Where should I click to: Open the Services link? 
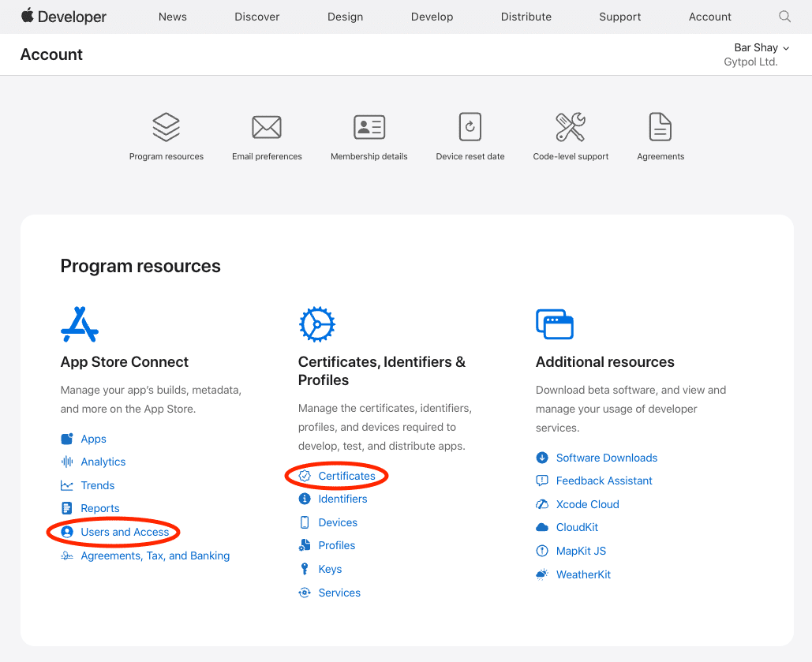(x=339, y=593)
